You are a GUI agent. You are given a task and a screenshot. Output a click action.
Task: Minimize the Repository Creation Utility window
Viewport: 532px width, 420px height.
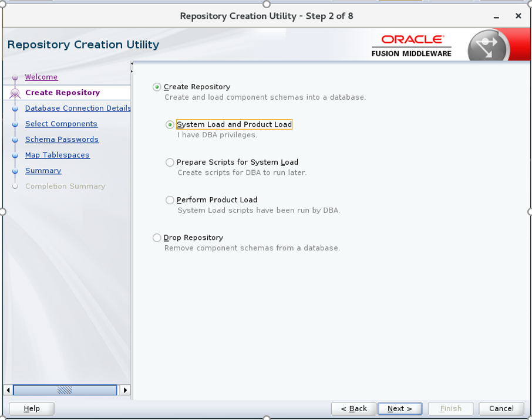coord(496,17)
